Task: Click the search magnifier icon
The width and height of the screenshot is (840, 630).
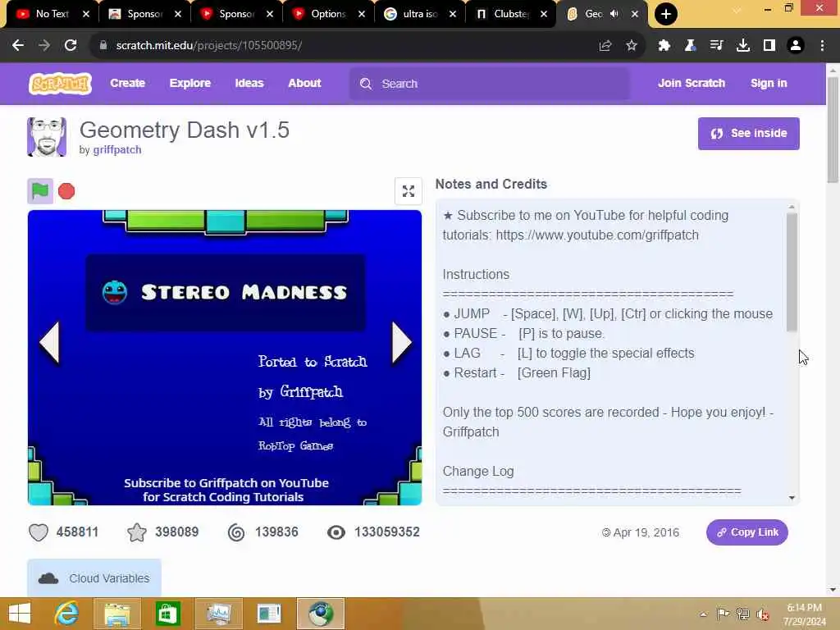Action: [366, 84]
